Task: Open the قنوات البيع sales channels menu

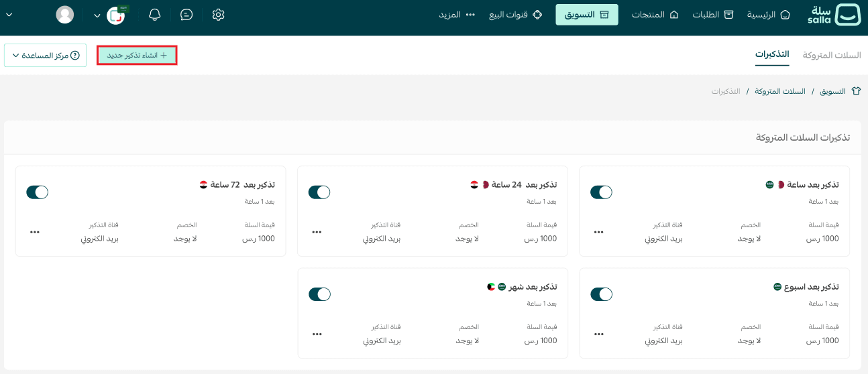Action: tap(511, 15)
